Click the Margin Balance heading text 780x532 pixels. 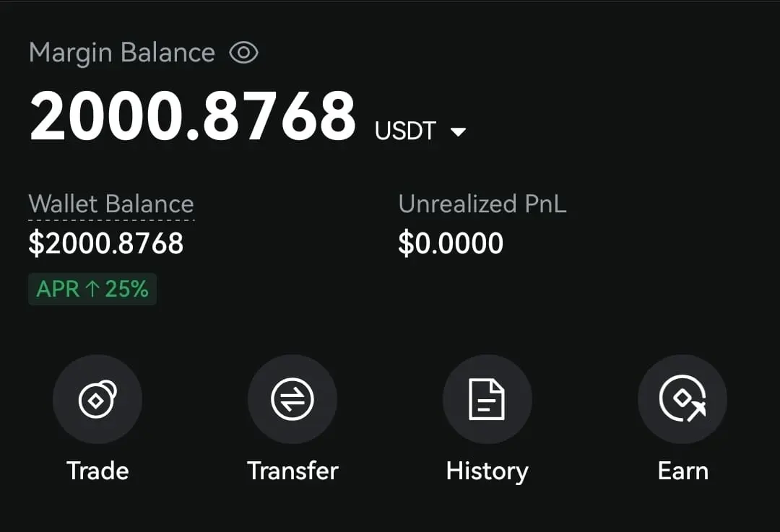[122, 53]
